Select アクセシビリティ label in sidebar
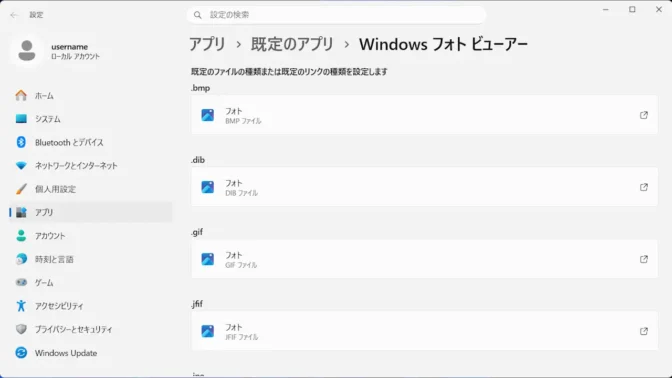 [x=59, y=306]
